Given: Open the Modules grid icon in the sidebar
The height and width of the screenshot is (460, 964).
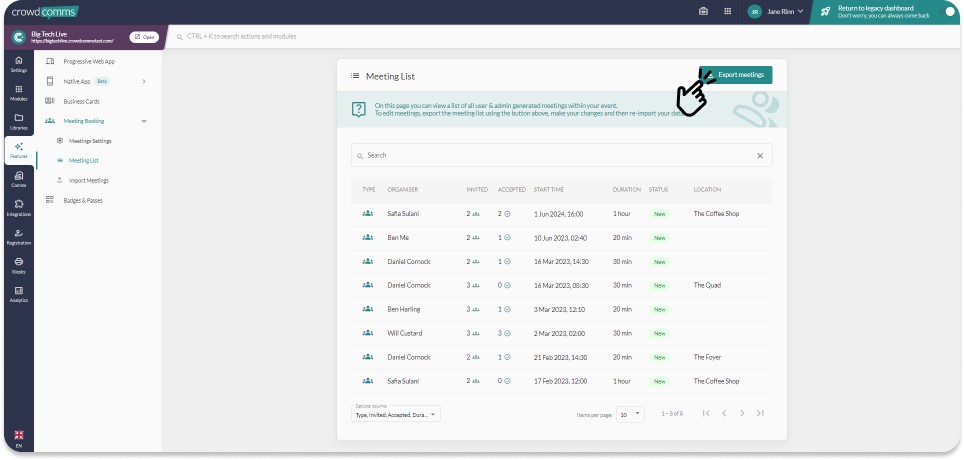Looking at the screenshot, I should coord(18,92).
